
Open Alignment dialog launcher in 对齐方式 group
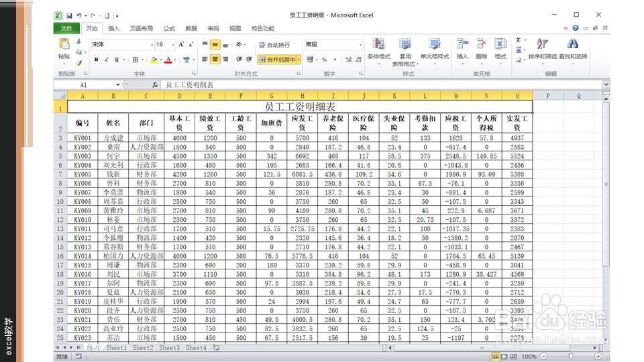click(x=299, y=74)
